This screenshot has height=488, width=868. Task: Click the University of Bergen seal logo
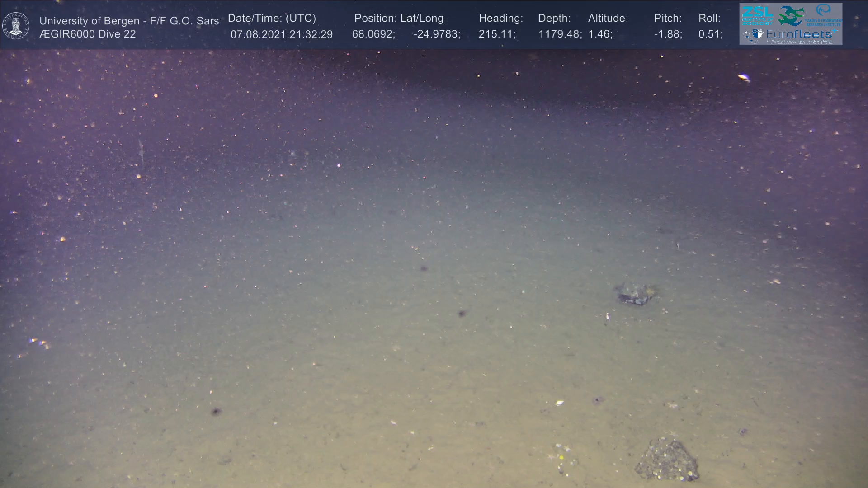click(x=16, y=25)
